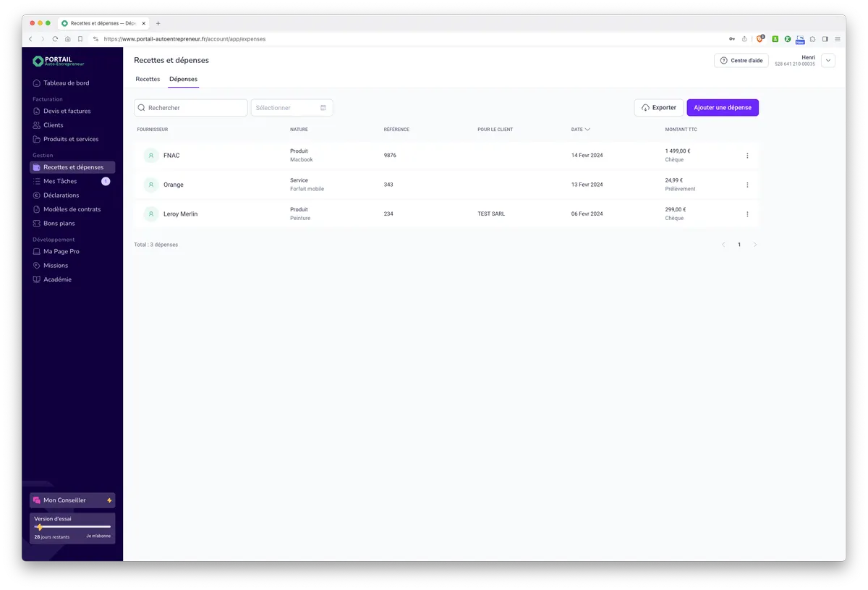Click the Brave shields icon in address bar

[x=759, y=39]
